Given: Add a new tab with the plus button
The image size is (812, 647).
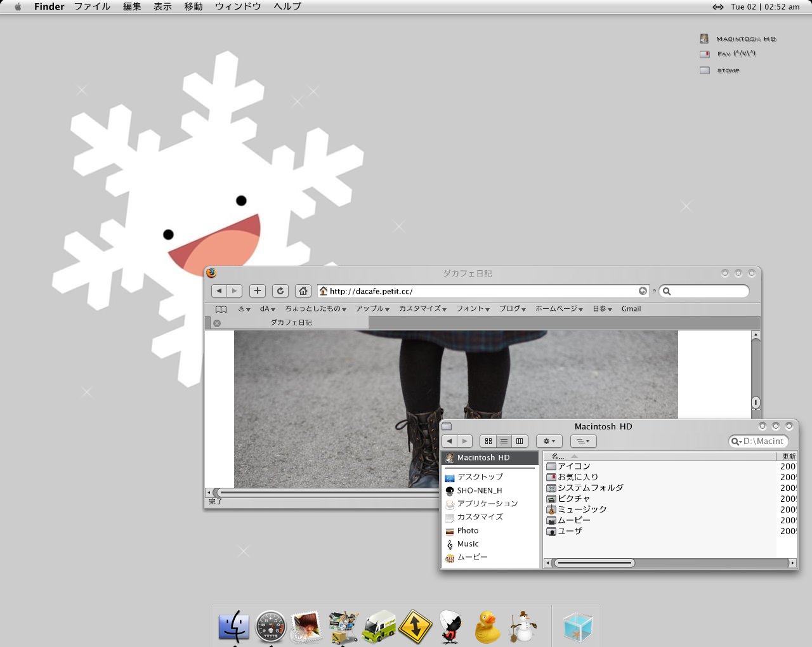Looking at the screenshot, I should tap(258, 291).
